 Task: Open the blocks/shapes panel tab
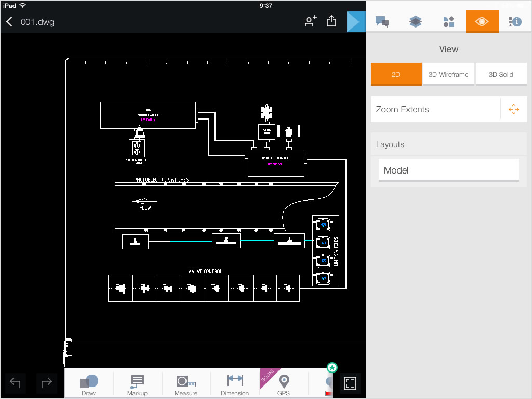[449, 22]
